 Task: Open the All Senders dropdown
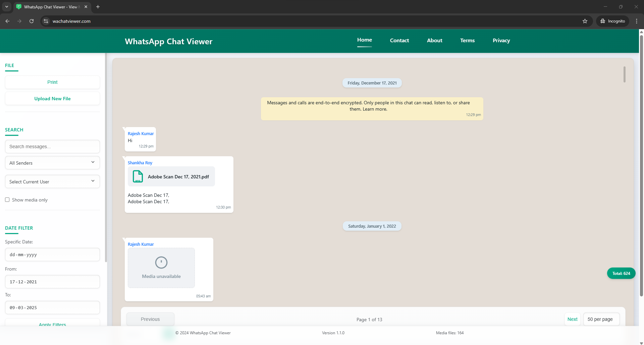tap(52, 163)
